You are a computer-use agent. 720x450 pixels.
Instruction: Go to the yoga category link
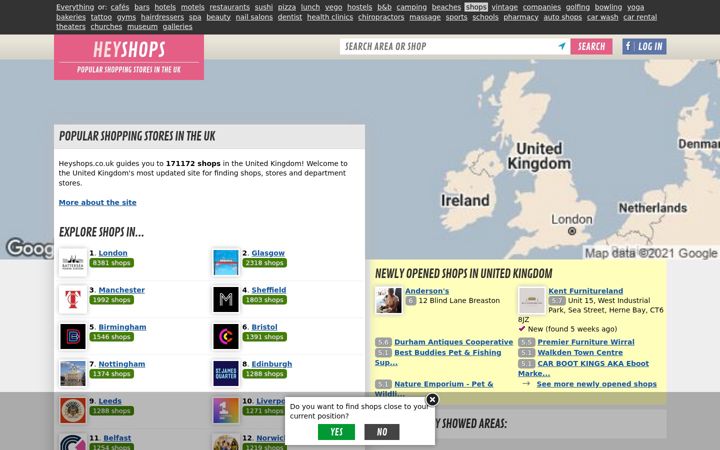tap(636, 7)
